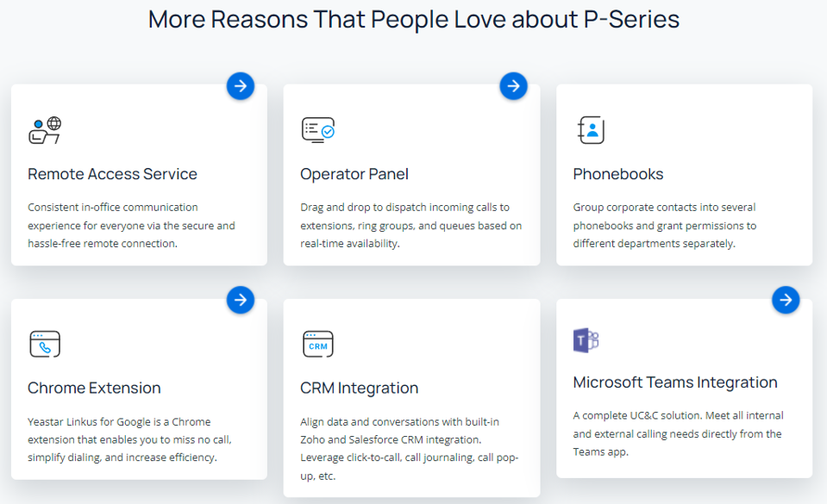
Task: Click the Chrome Extension phone icon
Action: click(45, 344)
